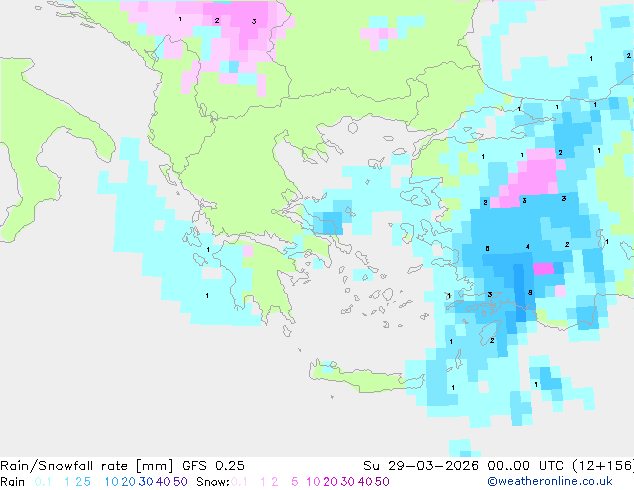This screenshot has width=634, height=490.
Task: Click the "(12+156)" forecast offset text
Action: pos(603,466)
